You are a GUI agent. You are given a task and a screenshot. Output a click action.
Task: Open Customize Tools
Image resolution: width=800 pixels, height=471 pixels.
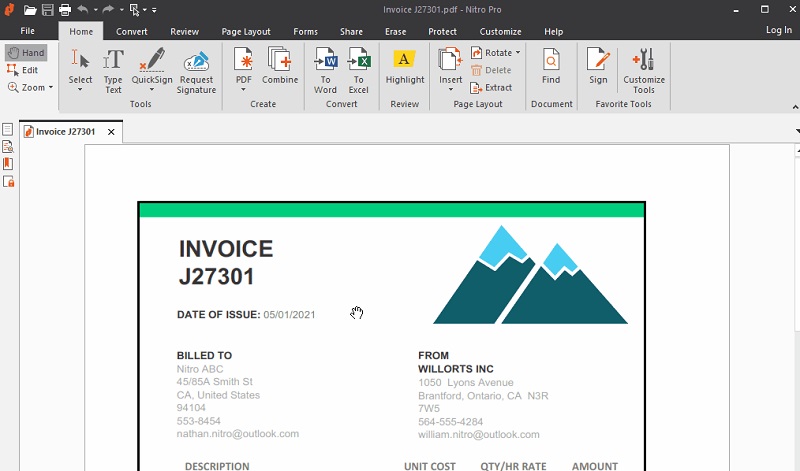(644, 70)
